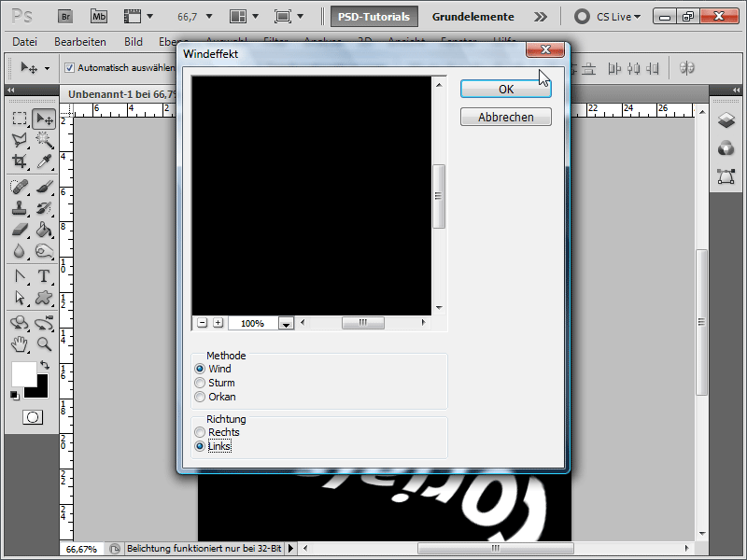The height and width of the screenshot is (560, 747).
Task: Open the arrange documents dropdown
Action: pos(255,17)
